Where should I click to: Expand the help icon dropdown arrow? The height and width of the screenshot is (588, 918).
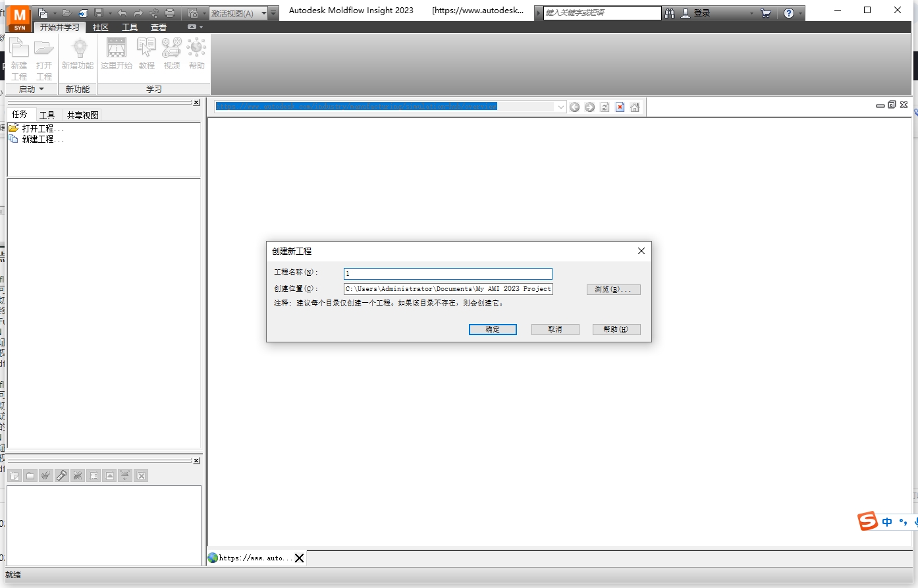(x=800, y=13)
